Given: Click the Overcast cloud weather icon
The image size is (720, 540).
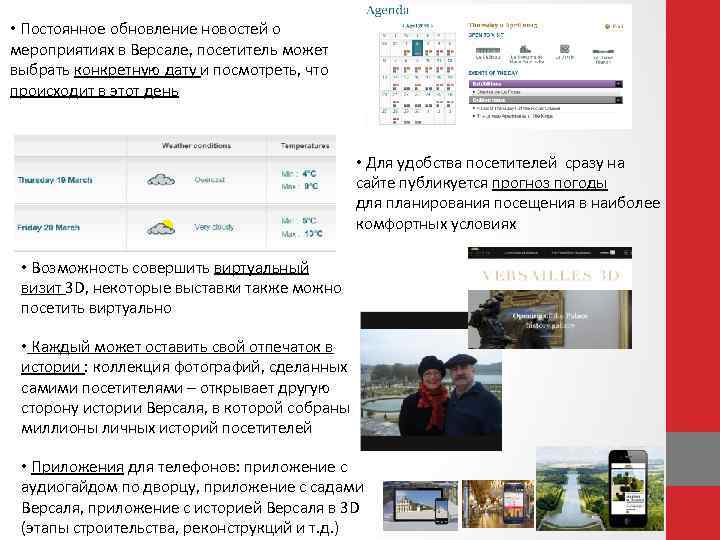Looking at the screenshot, I should [161, 180].
